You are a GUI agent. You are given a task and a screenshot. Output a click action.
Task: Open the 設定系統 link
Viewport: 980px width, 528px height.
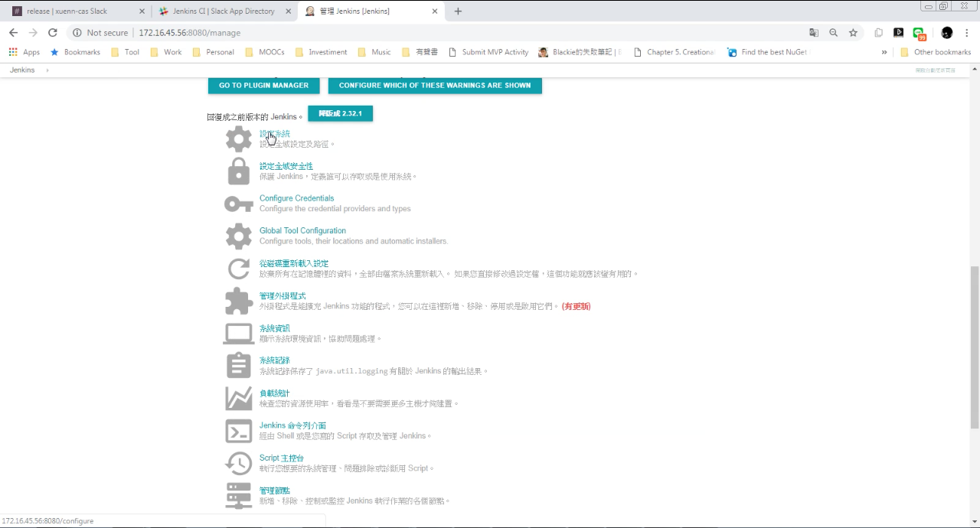pyautogui.click(x=275, y=134)
